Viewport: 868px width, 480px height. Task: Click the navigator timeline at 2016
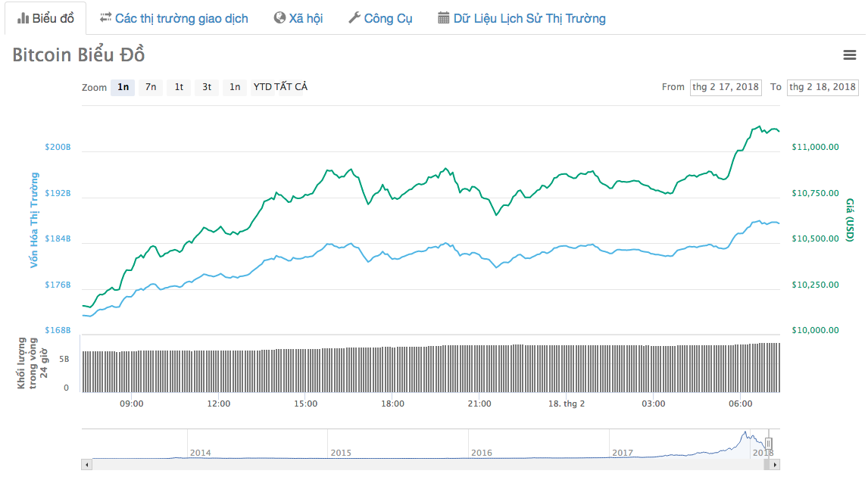click(482, 453)
